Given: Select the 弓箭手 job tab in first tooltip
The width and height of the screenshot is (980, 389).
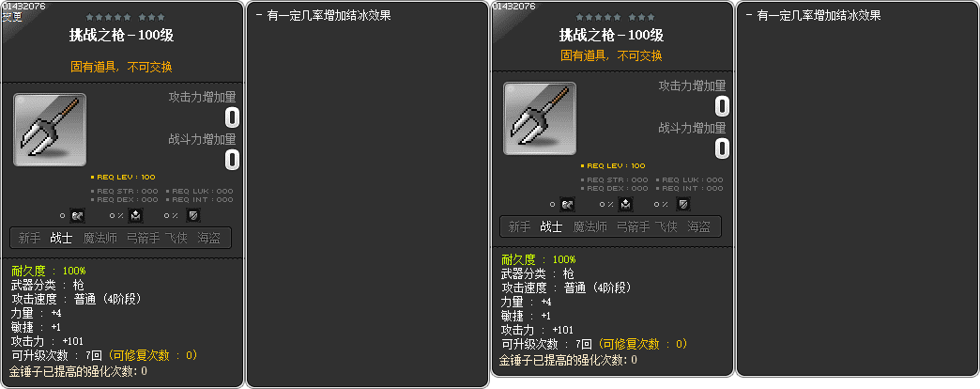Looking at the screenshot, I should (x=143, y=239).
